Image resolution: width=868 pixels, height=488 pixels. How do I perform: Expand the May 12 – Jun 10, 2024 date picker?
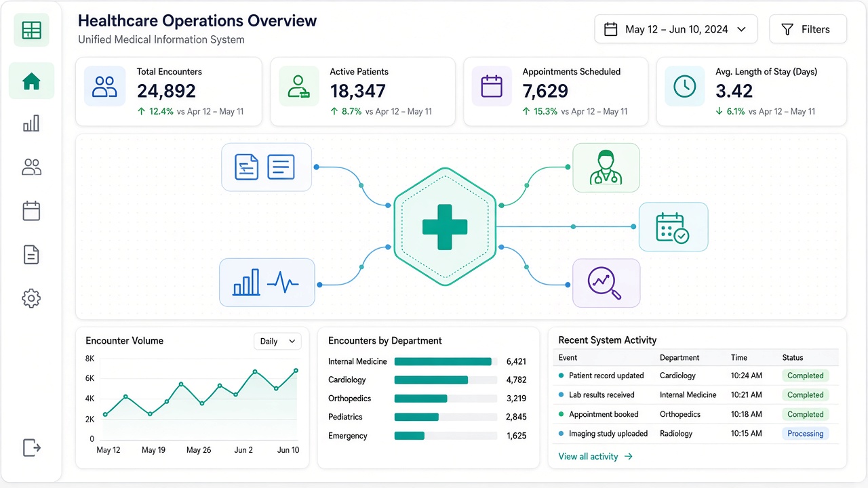pos(676,29)
